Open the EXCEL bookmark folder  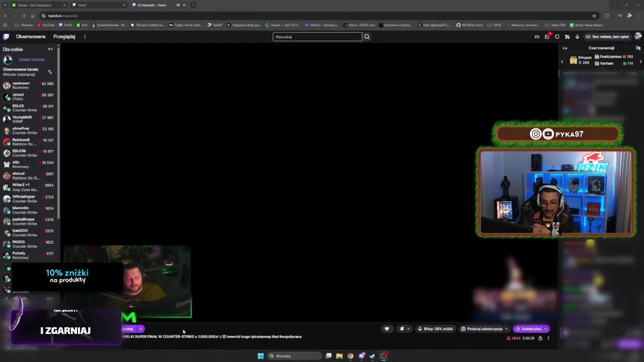494,25
